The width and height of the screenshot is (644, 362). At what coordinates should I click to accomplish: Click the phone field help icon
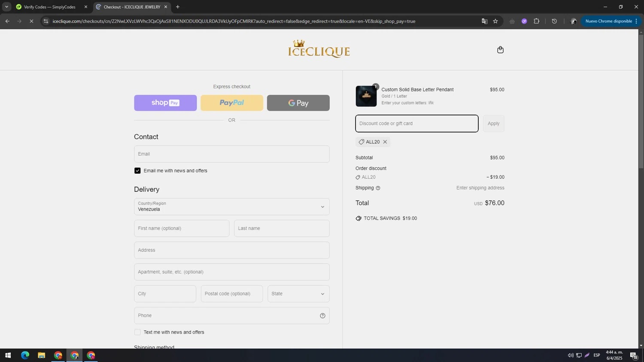[x=322, y=316]
